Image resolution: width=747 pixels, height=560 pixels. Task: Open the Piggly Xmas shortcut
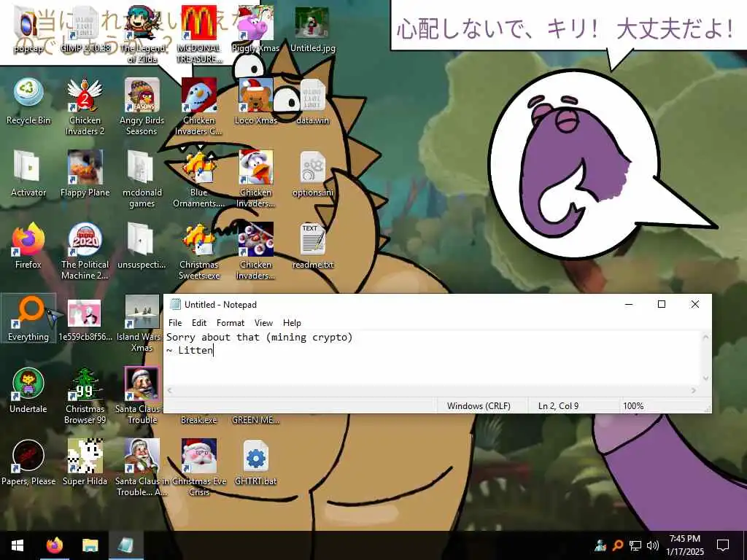[x=256, y=29]
